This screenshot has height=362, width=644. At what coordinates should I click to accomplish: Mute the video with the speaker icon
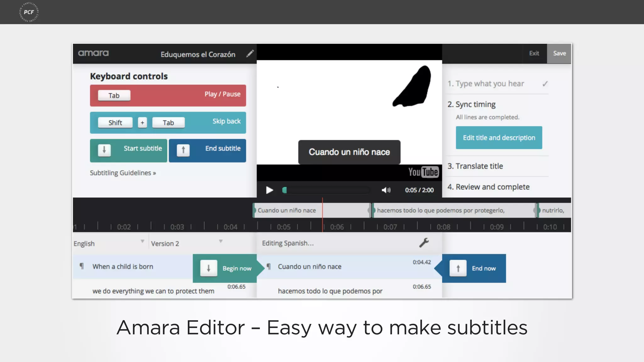pos(386,190)
